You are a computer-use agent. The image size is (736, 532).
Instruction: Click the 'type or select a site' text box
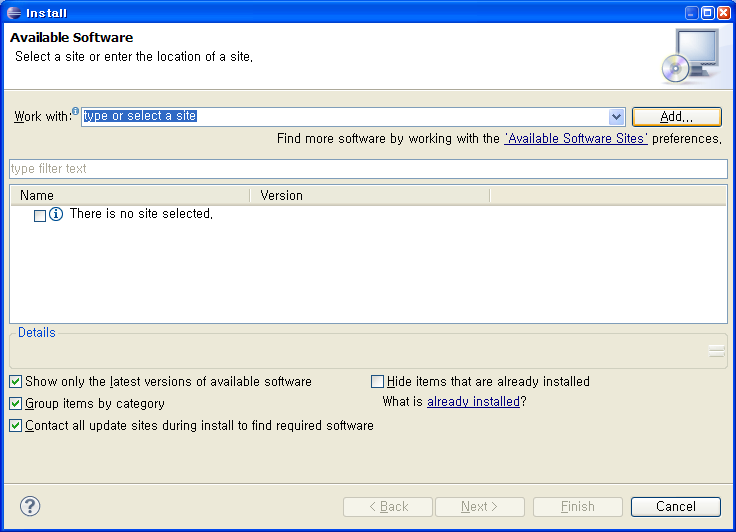pos(345,116)
